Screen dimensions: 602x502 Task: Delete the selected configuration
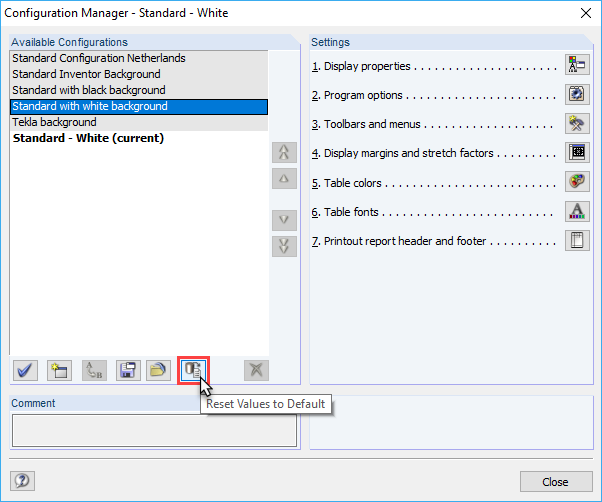click(x=256, y=370)
